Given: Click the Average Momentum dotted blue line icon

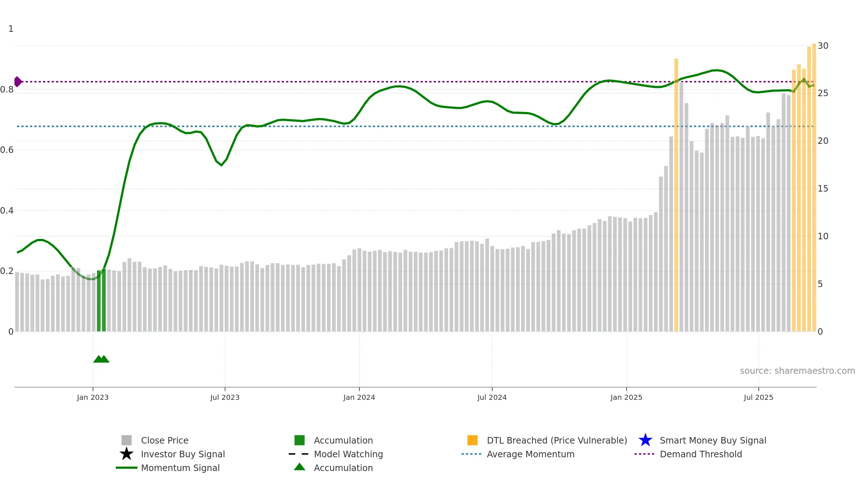Looking at the screenshot, I should click(472, 454).
